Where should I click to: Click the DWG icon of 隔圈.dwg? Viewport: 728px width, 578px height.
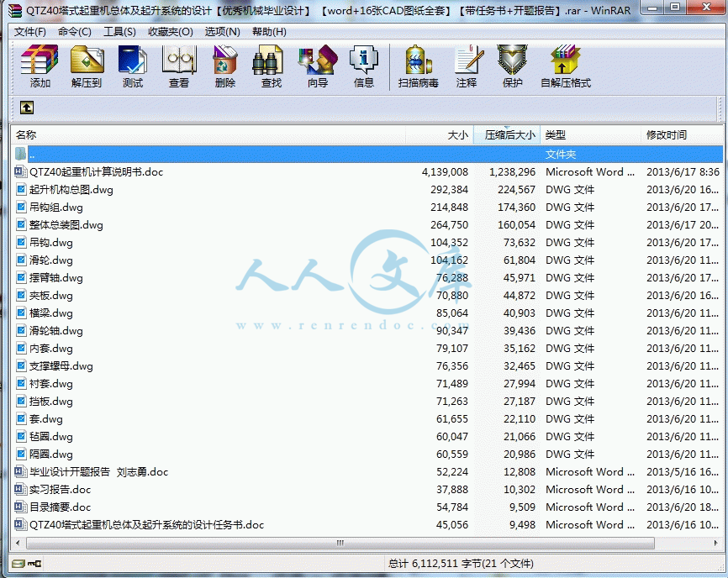[x=21, y=455]
